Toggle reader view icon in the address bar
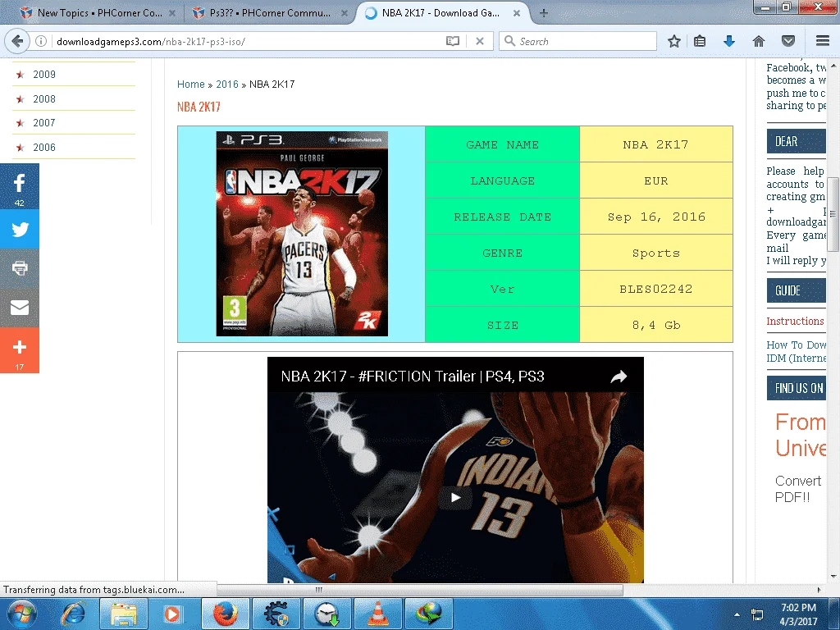 [453, 41]
